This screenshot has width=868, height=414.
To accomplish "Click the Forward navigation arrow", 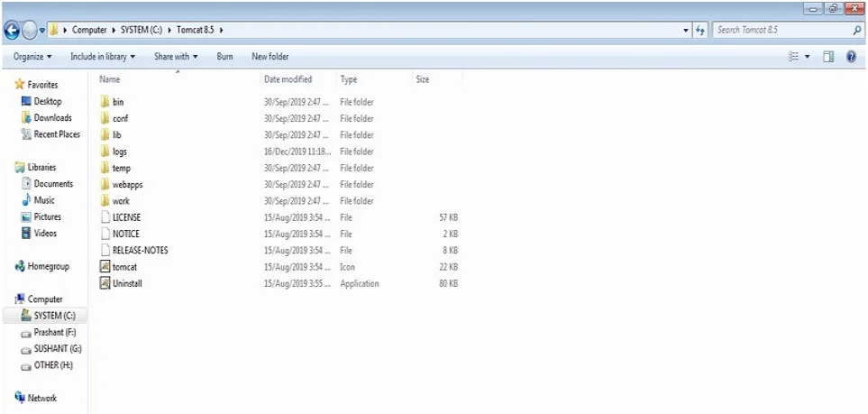I will point(30,30).
